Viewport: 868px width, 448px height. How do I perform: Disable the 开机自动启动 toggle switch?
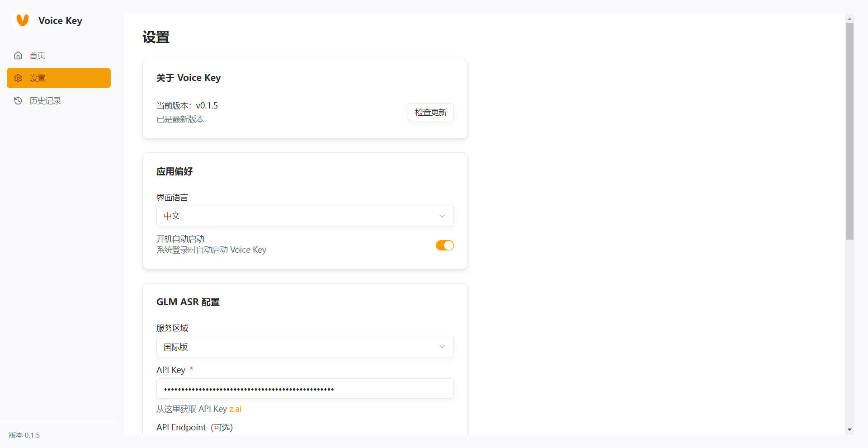pyautogui.click(x=444, y=245)
